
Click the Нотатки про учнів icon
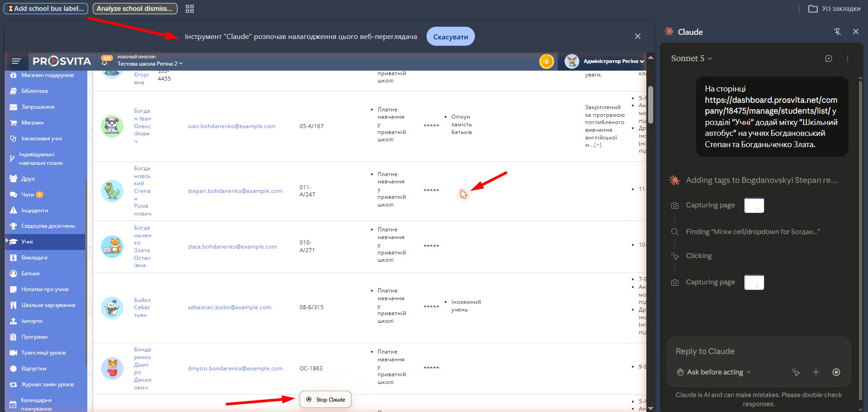tap(14, 289)
